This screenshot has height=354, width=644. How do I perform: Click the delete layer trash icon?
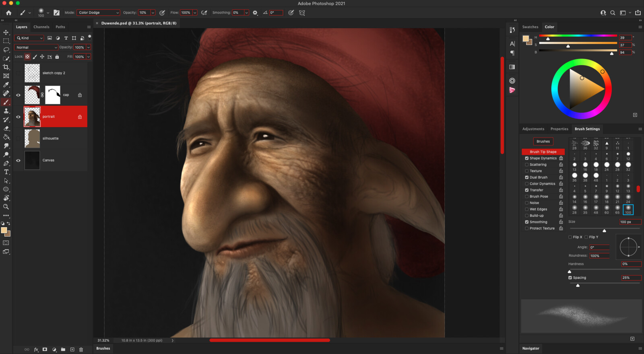click(81, 350)
